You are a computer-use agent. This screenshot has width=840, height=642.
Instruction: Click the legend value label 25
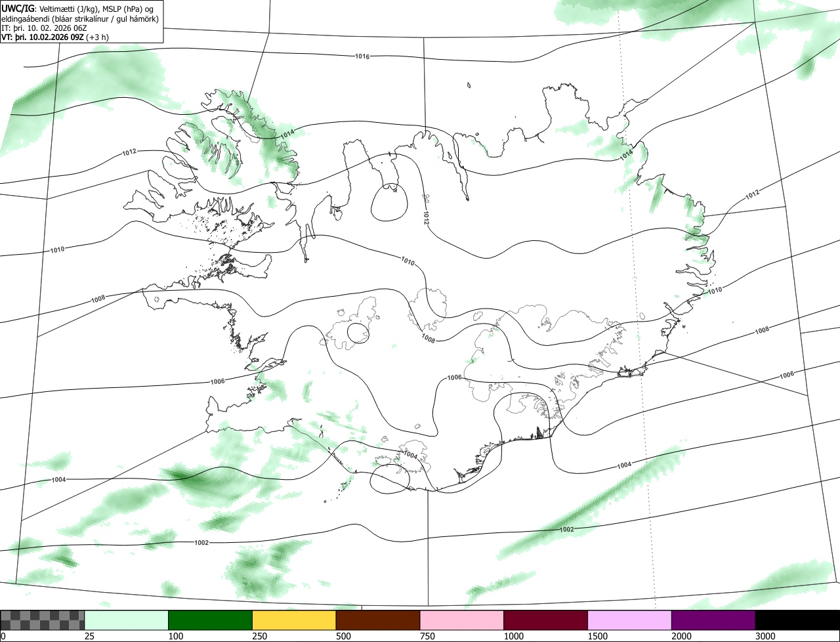[x=90, y=636]
